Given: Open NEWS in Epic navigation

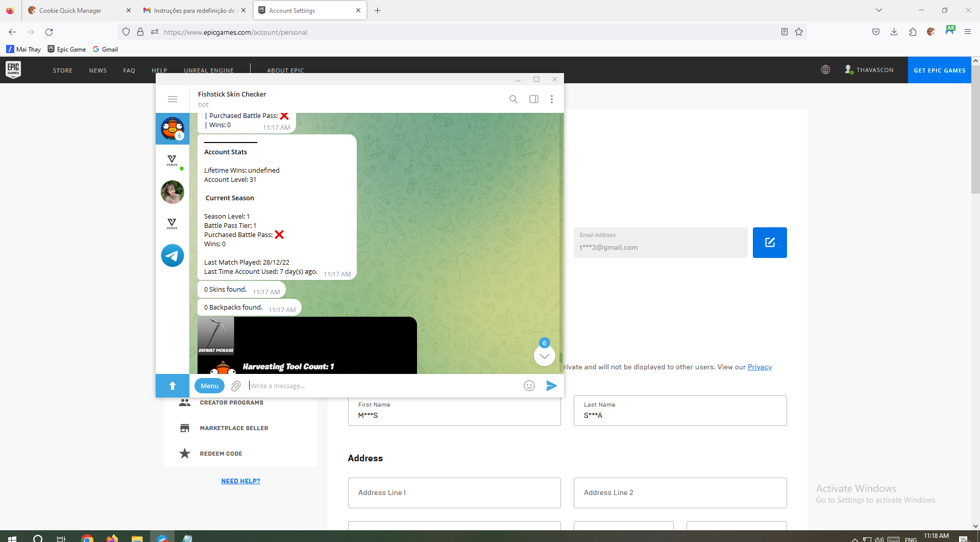Looking at the screenshot, I should (x=98, y=70).
